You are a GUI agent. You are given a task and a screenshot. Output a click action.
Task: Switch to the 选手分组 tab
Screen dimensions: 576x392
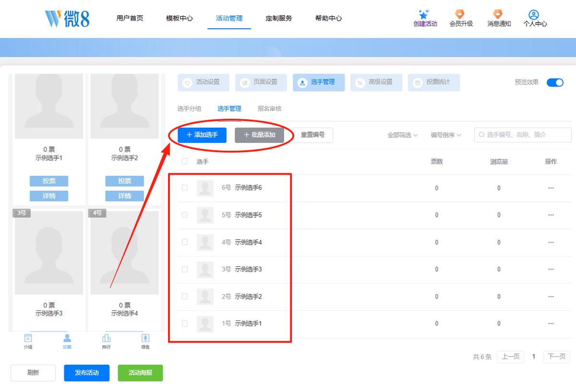tap(189, 109)
